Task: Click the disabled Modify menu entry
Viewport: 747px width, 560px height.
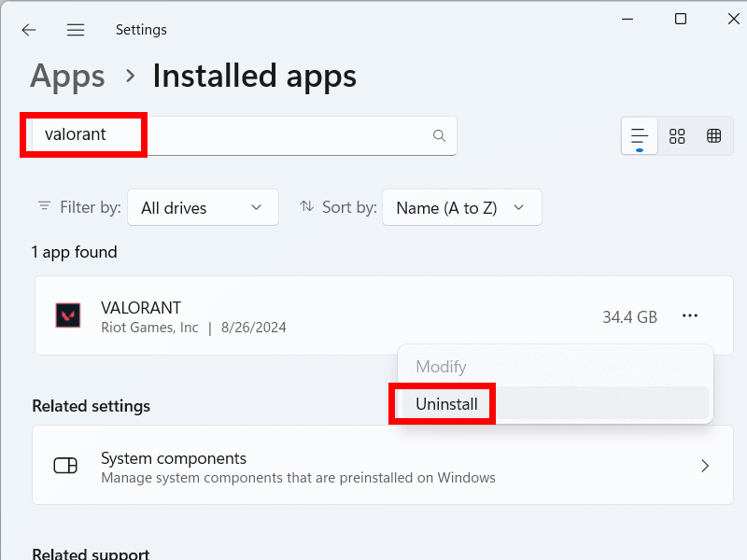Action: coord(441,367)
